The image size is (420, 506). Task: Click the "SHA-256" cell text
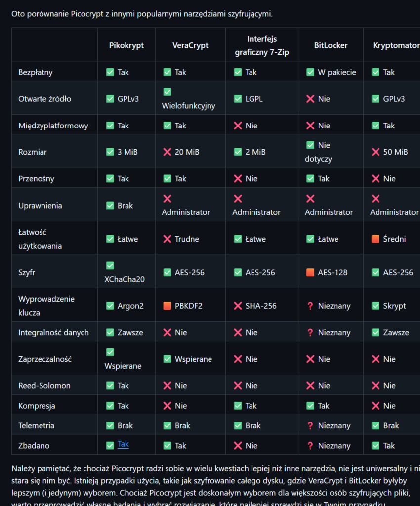coord(261,306)
